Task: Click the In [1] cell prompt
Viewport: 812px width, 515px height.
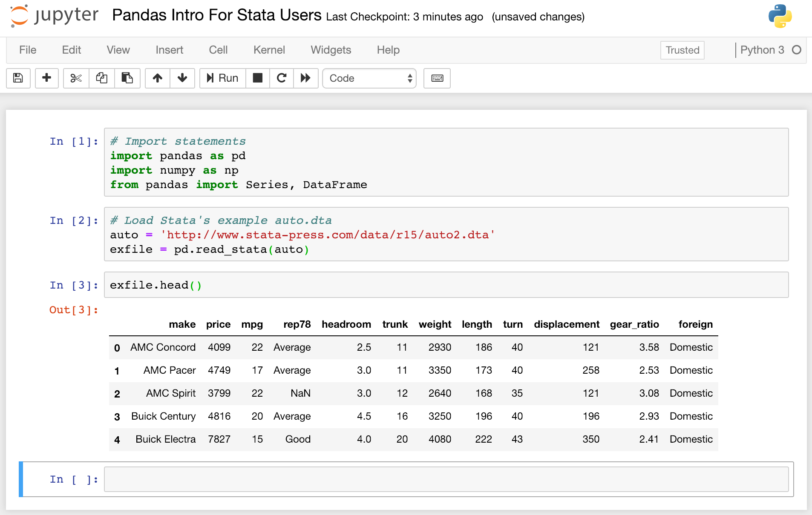Action: [74, 141]
